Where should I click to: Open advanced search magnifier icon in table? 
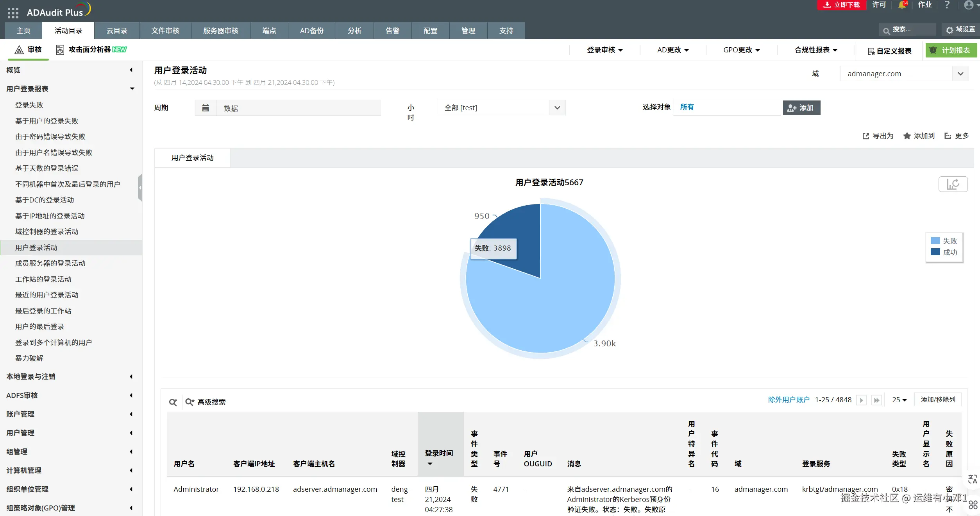[190, 401]
